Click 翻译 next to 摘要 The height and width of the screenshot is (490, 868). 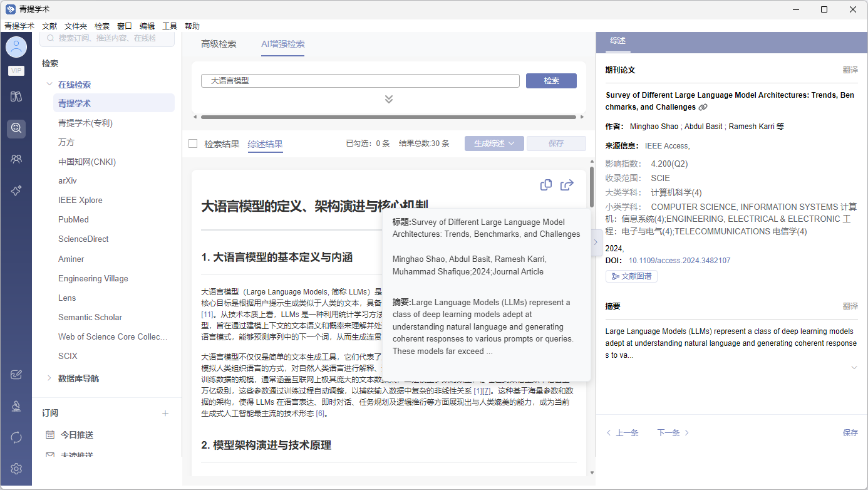pyautogui.click(x=850, y=306)
